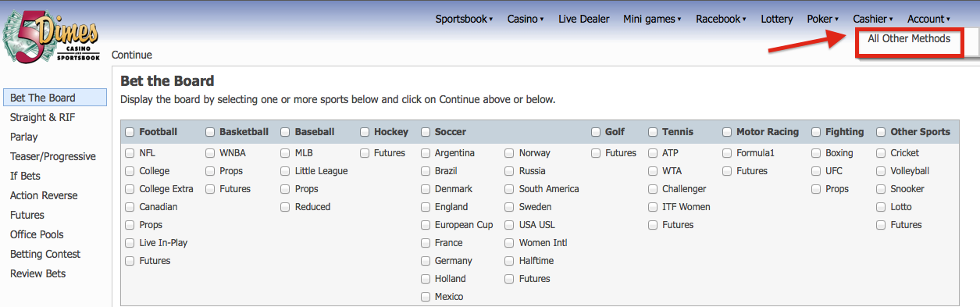
Task: Go to Live Dealer page
Action: click(584, 19)
